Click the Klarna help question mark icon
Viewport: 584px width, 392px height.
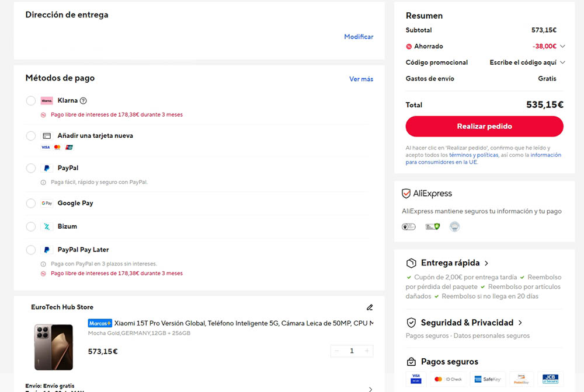[84, 100]
